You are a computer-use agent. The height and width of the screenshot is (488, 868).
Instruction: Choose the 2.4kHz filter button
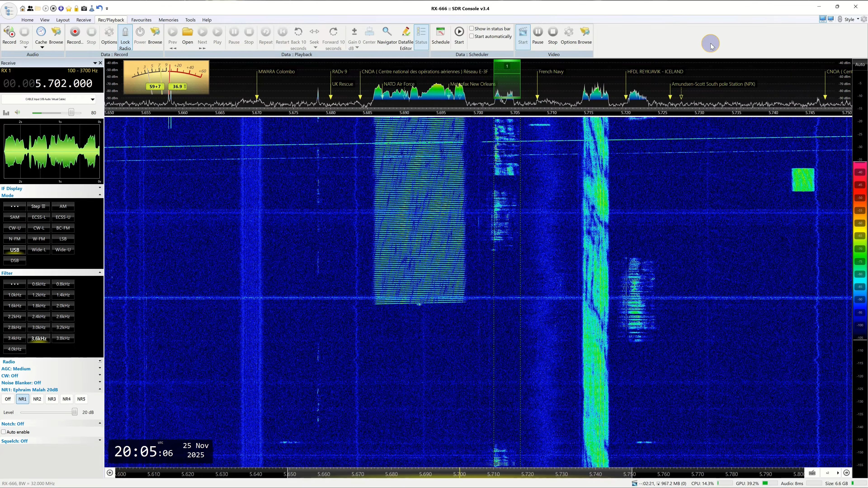39,317
